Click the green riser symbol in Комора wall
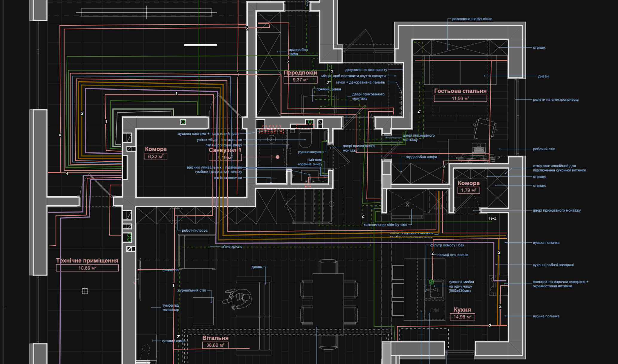 tap(183, 122)
